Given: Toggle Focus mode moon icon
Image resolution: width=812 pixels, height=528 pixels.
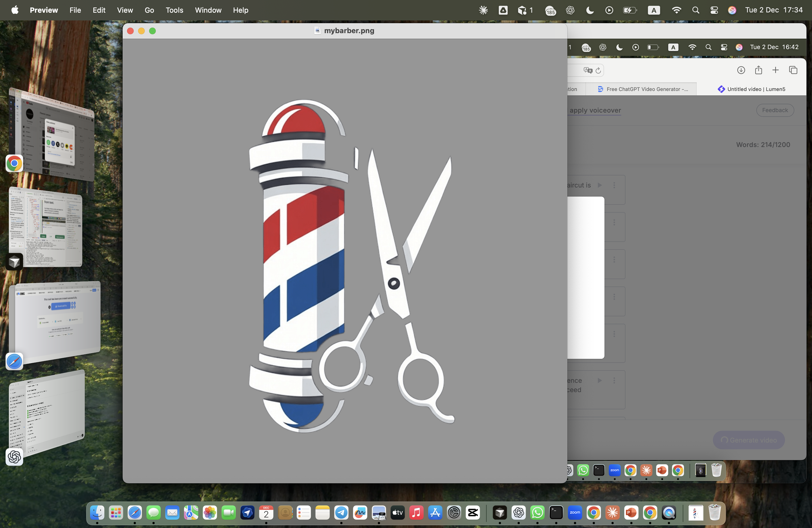Looking at the screenshot, I should click(590, 10).
